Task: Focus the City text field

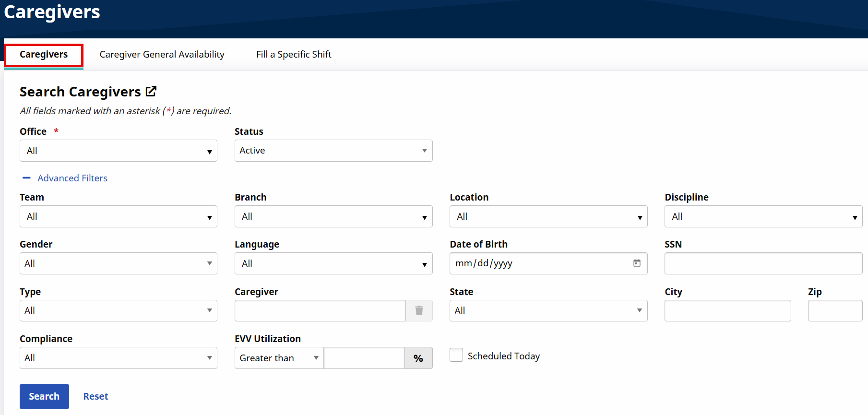Action: tap(727, 310)
